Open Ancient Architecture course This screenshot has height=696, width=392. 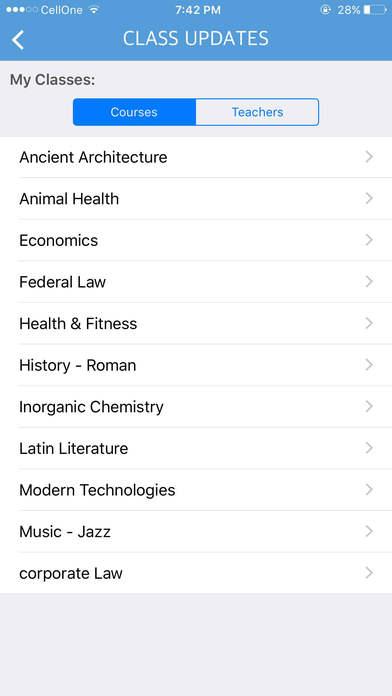pyautogui.click(x=196, y=157)
